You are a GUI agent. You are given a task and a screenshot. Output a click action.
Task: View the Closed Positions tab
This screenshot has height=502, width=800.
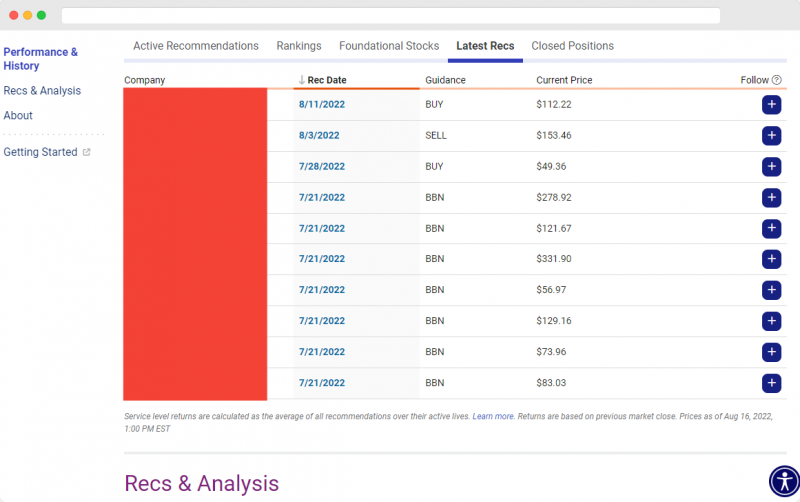572,46
